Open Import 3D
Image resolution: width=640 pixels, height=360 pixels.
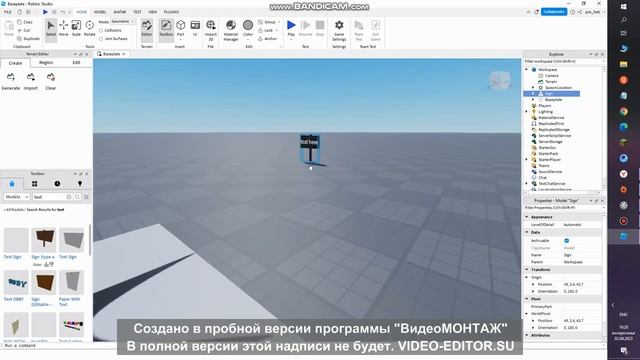211,30
